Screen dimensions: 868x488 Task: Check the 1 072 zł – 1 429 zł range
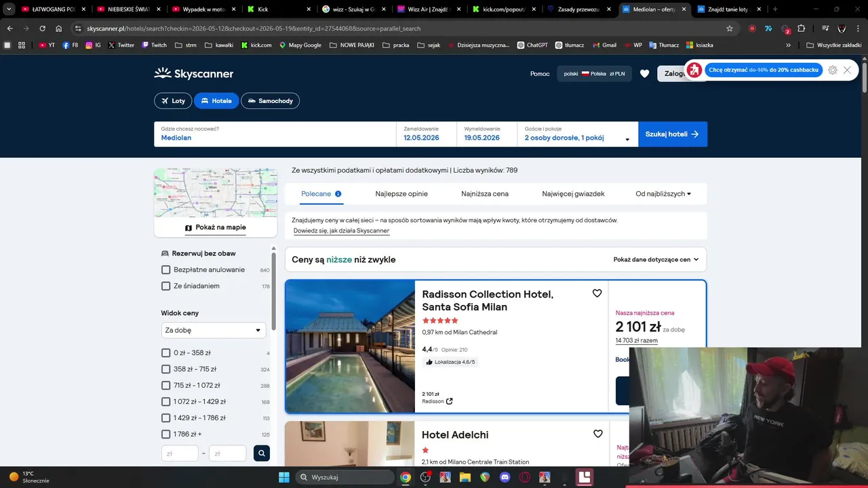tap(165, 402)
